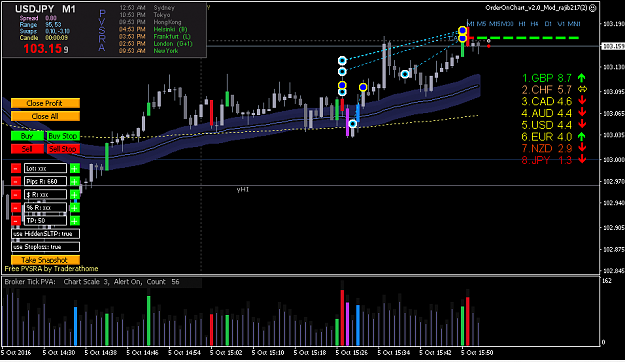The height and width of the screenshot is (362, 625).
Task: Switch chart to the M5 timeframe
Action: tap(481, 24)
